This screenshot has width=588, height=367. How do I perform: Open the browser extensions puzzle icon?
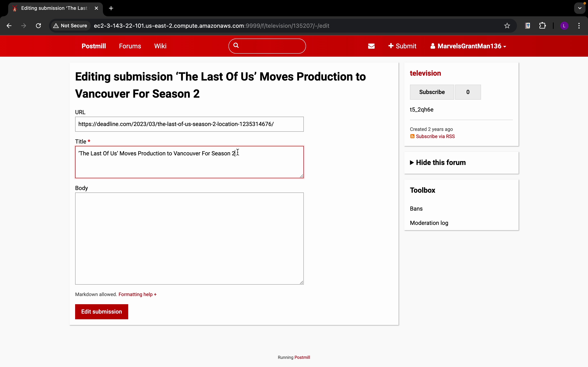tap(542, 26)
